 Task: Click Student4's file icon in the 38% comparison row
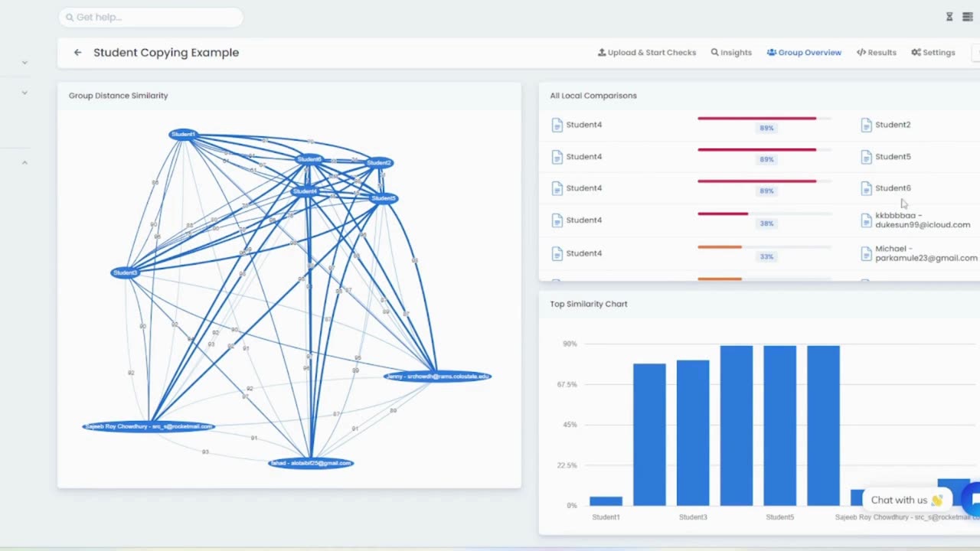coord(557,220)
